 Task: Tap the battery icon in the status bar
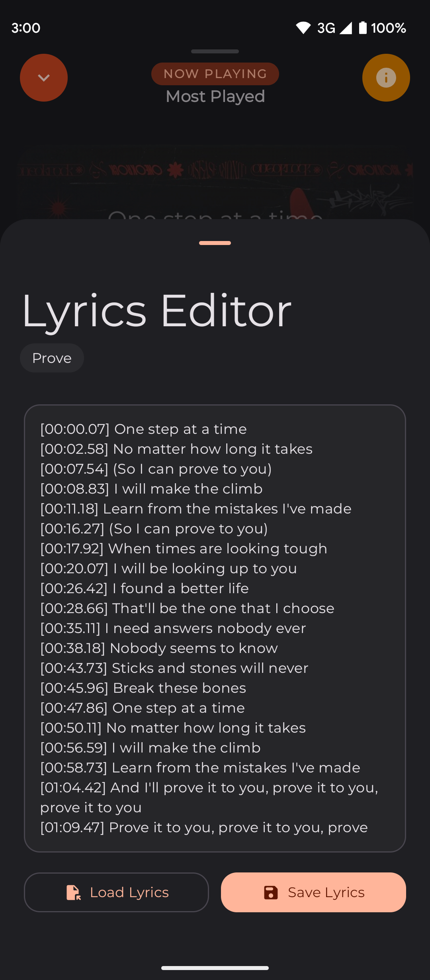pos(363,27)
